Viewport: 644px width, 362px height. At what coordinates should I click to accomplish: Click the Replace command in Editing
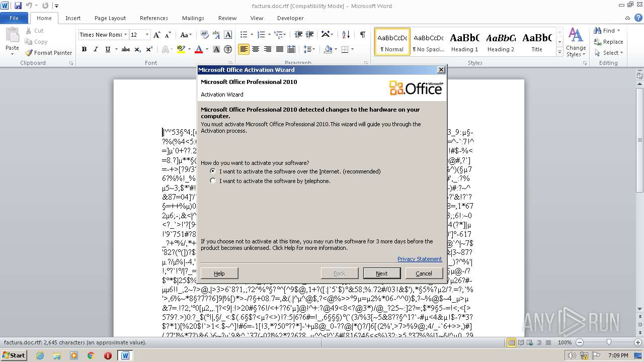tap(609, 42)
